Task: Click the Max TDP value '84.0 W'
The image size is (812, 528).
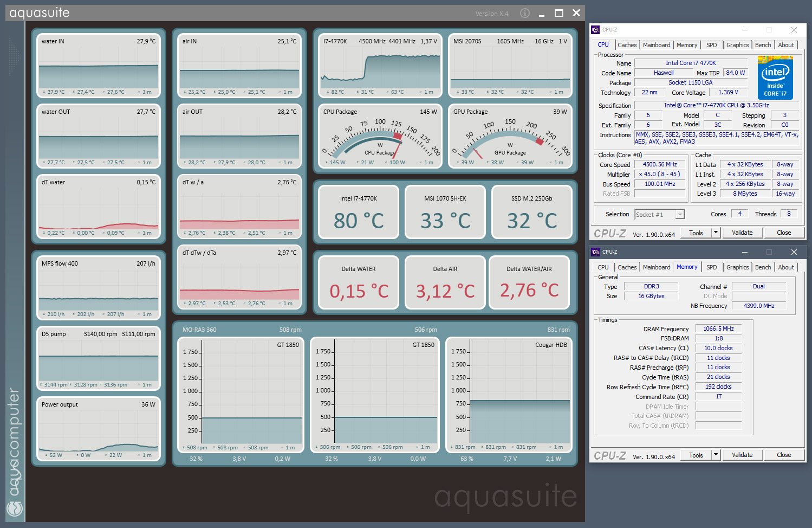Action: coord(736,73)
